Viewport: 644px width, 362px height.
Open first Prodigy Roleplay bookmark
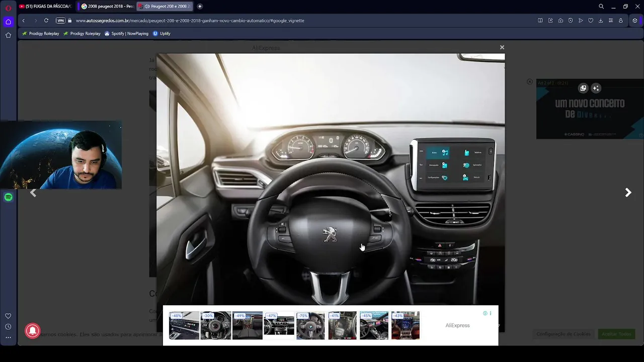click(x=40, y=34)
